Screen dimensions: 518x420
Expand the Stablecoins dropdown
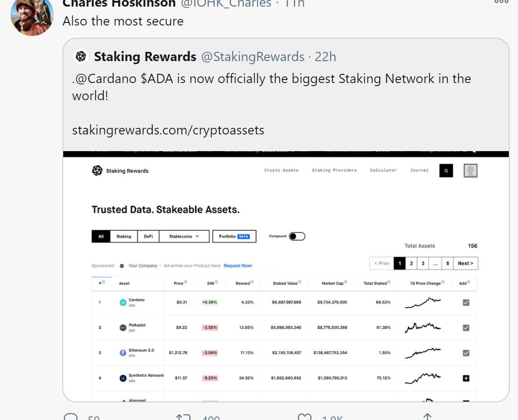(x=184, y=236)
